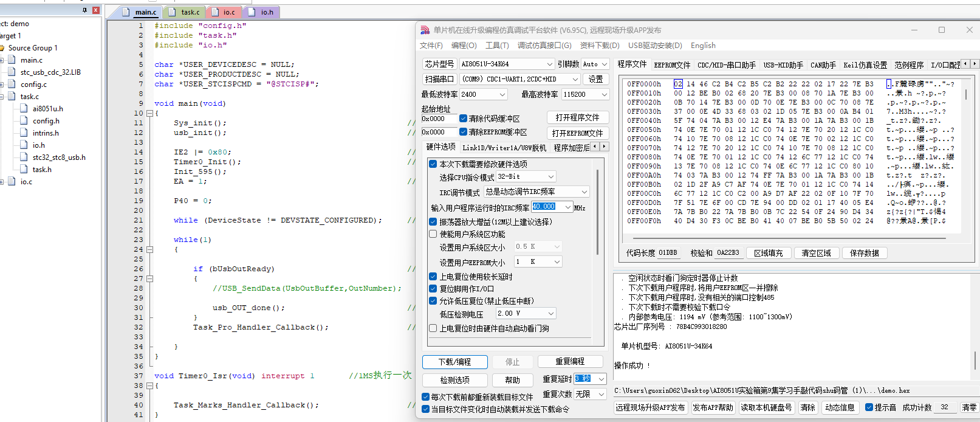Click the pin icon on the project panel
Screen dimensions: 980x422
pos(84,10)
